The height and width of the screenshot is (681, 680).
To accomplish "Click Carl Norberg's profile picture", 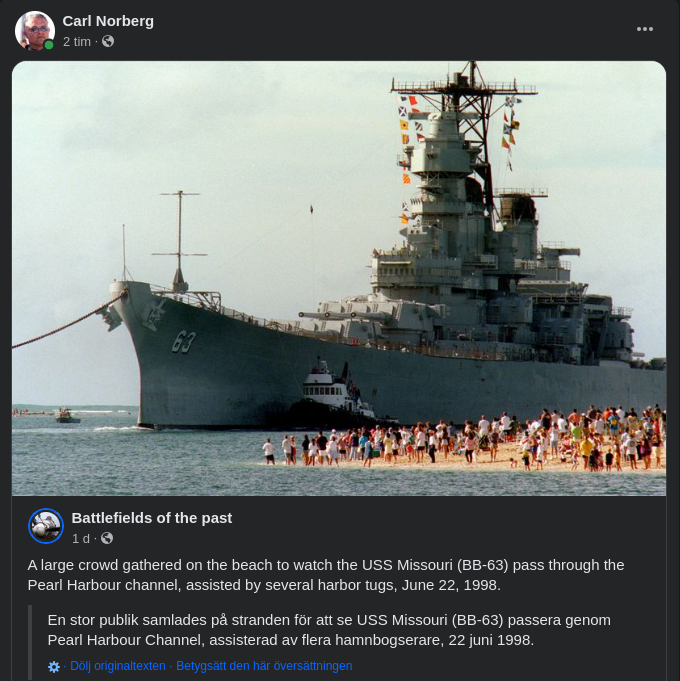I will pyautogui.click(x=35, y=30).
